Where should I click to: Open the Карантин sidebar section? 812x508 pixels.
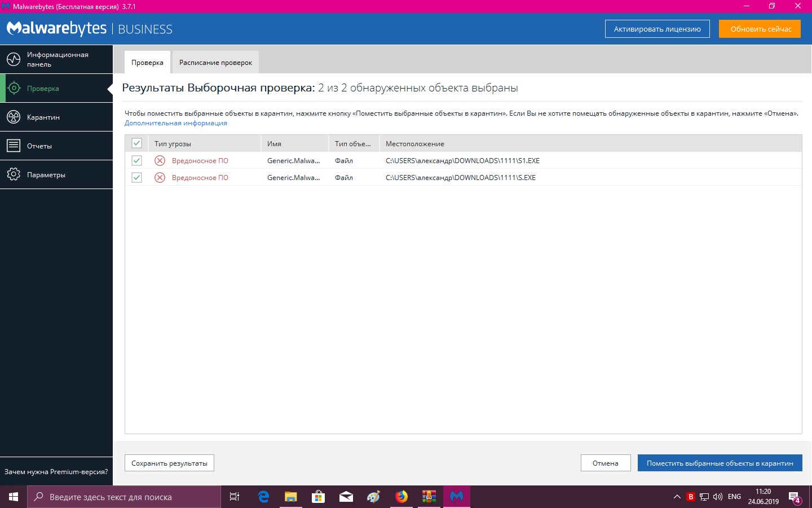pyautogui.click(x=56, y=117)
